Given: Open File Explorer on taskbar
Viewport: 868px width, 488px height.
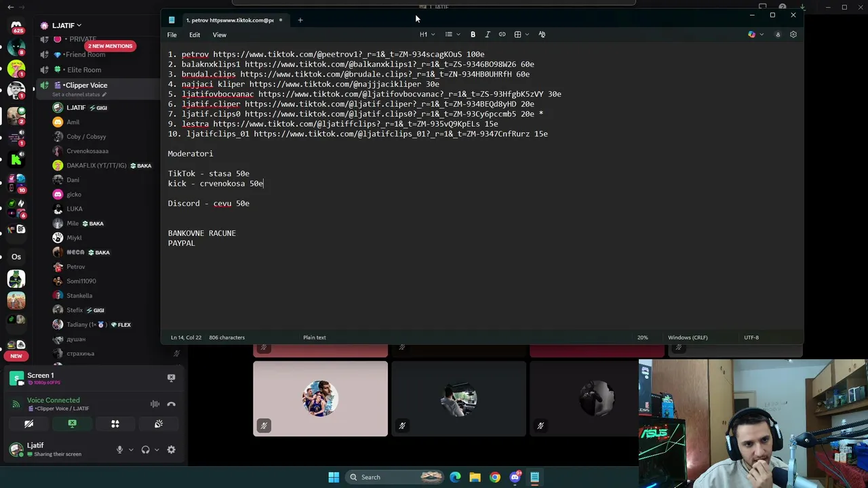Looking at the screenshot, I should (x=475, y=477).
